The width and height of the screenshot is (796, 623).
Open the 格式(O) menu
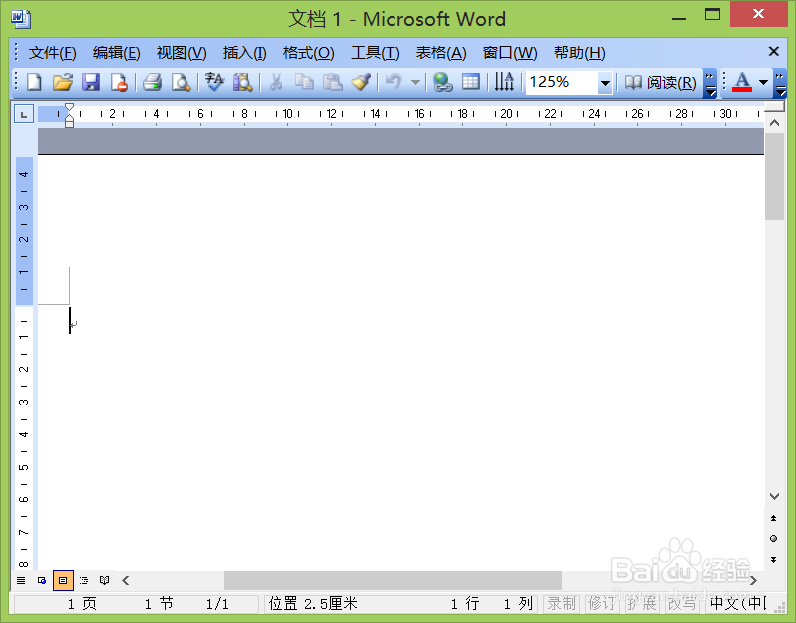pyautogui.click(x=308, y=53)
